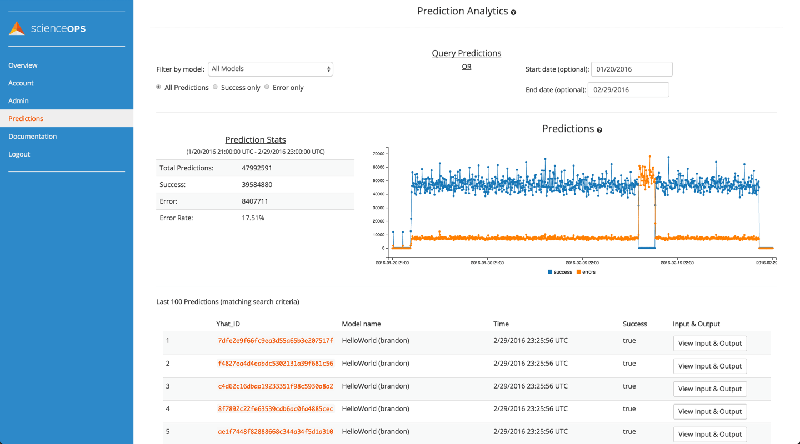
Task: Click the Start date input field
Action: tap(631, 69)
